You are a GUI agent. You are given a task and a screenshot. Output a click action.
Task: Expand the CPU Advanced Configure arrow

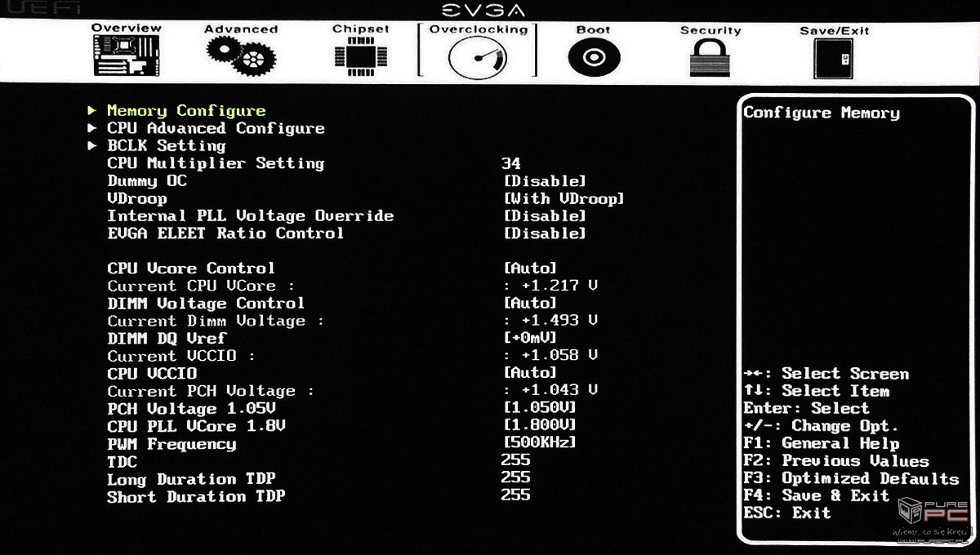pos(92,128)
